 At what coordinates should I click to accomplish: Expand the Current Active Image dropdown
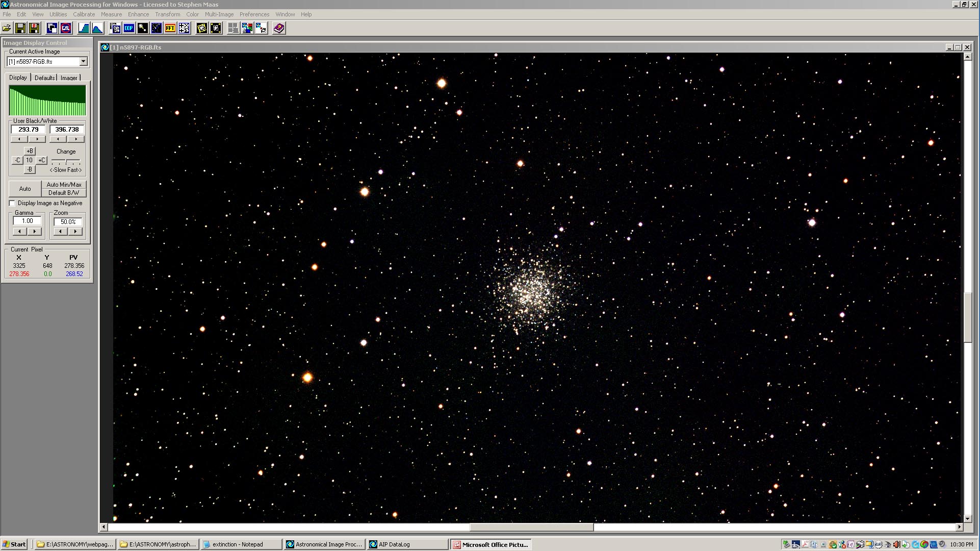83,62
